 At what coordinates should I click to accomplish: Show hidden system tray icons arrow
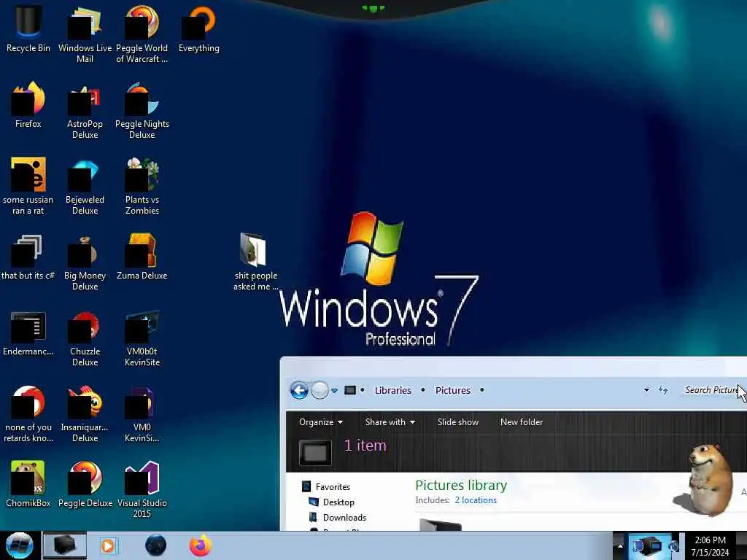click(620, 546)
